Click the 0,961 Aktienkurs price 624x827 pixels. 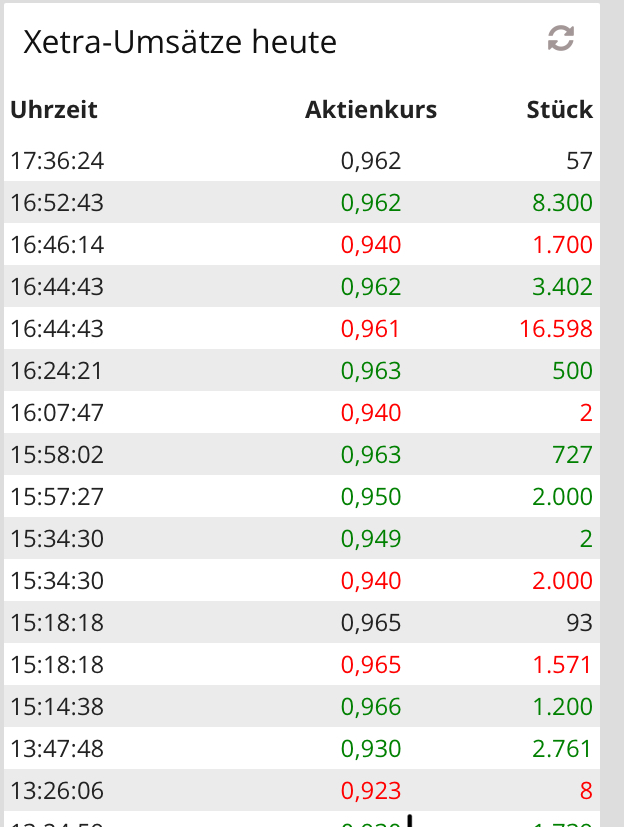pyautogui.click(x=371, y=329)
